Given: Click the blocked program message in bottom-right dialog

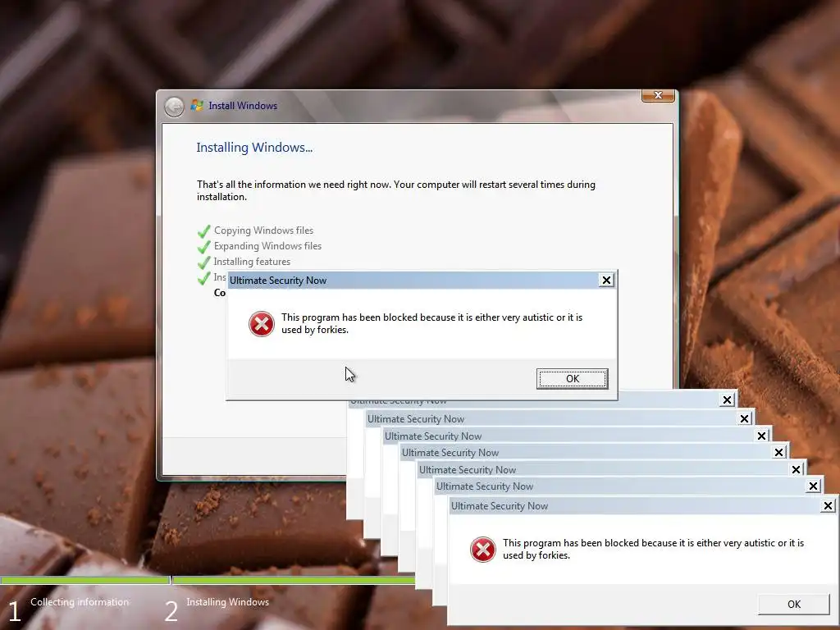Looking at the screenshot, I should [x=653, y=549].
